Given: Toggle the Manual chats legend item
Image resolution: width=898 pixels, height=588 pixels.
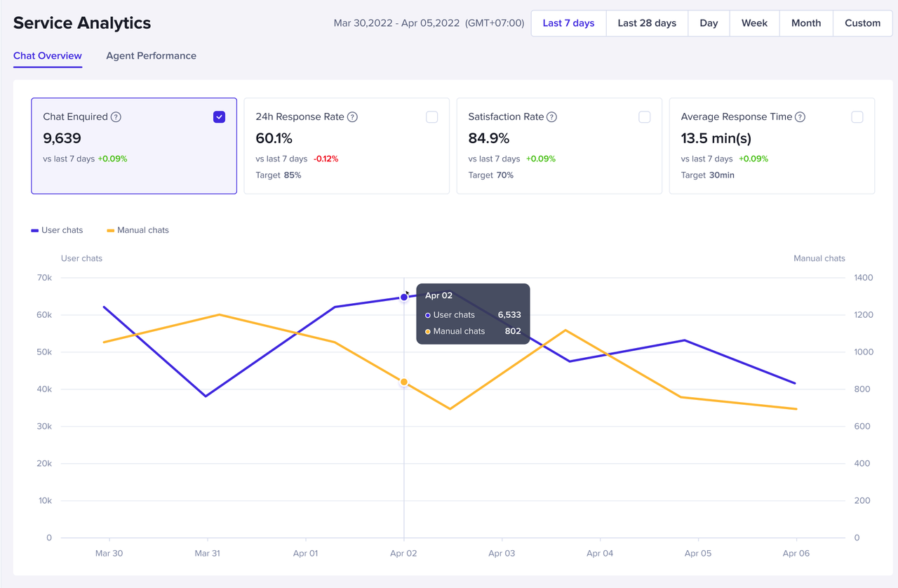Looking at the screenshot, I should 138,230.
